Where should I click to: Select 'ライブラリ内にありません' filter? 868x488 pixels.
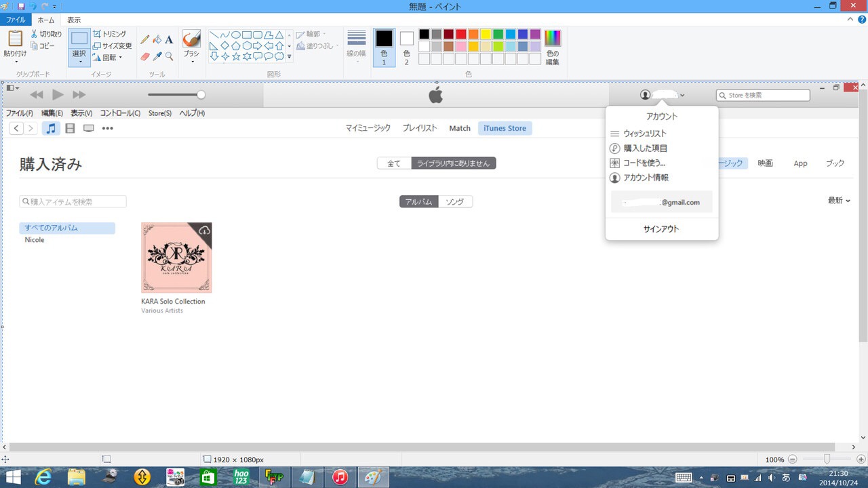[454, 163]
